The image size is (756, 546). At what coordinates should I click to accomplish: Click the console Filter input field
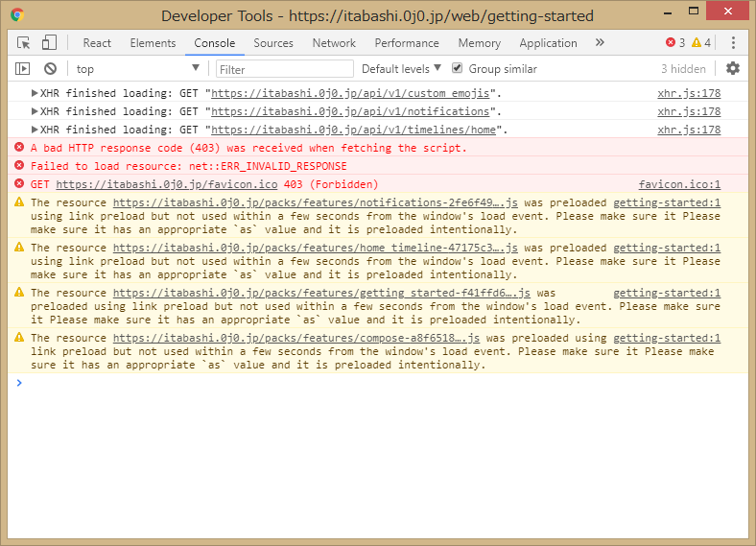[x=285, y=69]
